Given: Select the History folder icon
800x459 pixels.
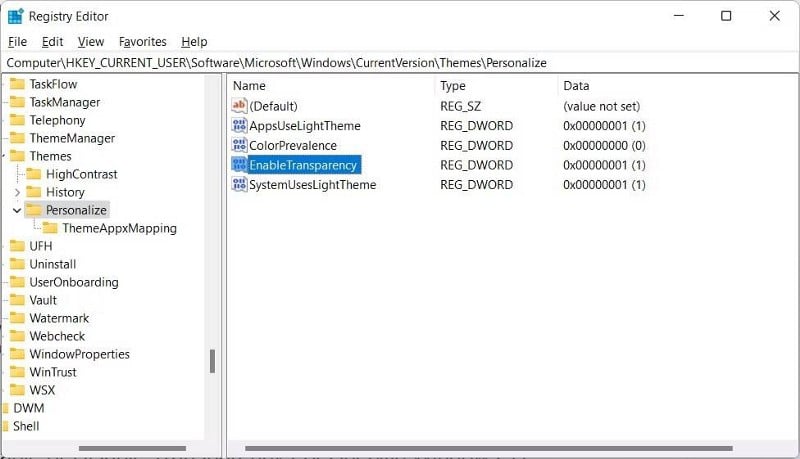Looking at the screenshot, I should (x=34, y=192).
